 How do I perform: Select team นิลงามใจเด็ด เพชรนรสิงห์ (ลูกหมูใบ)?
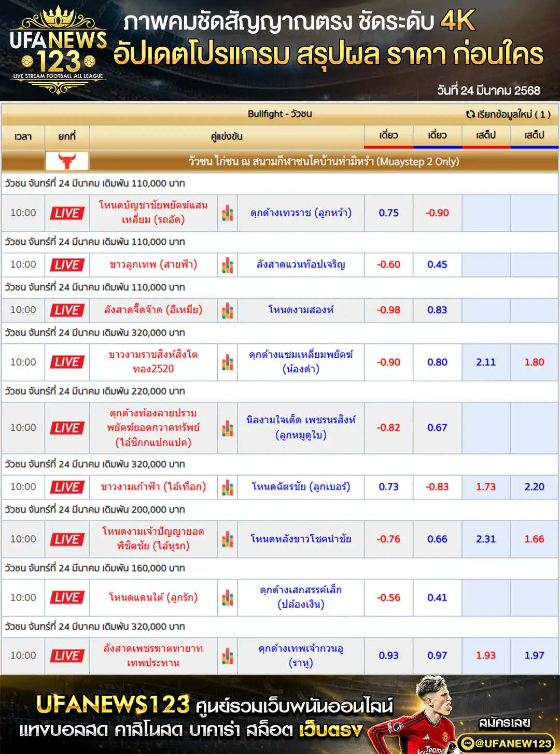[301, 428]
